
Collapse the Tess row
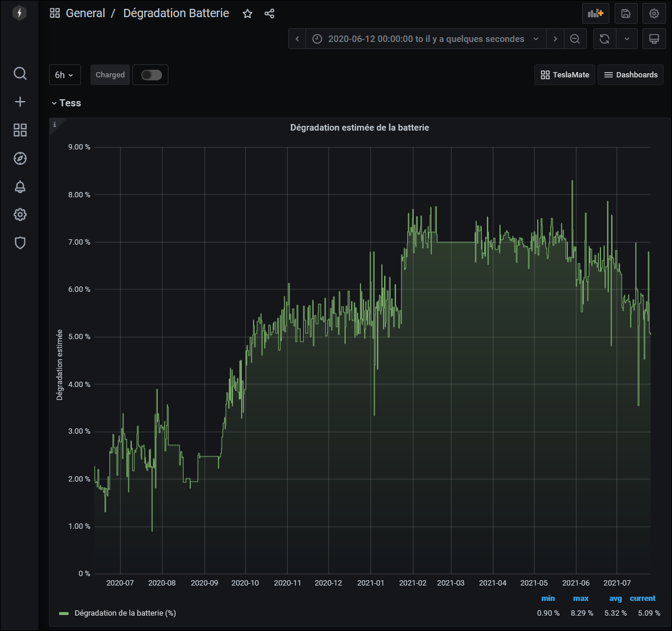[66, 103]
